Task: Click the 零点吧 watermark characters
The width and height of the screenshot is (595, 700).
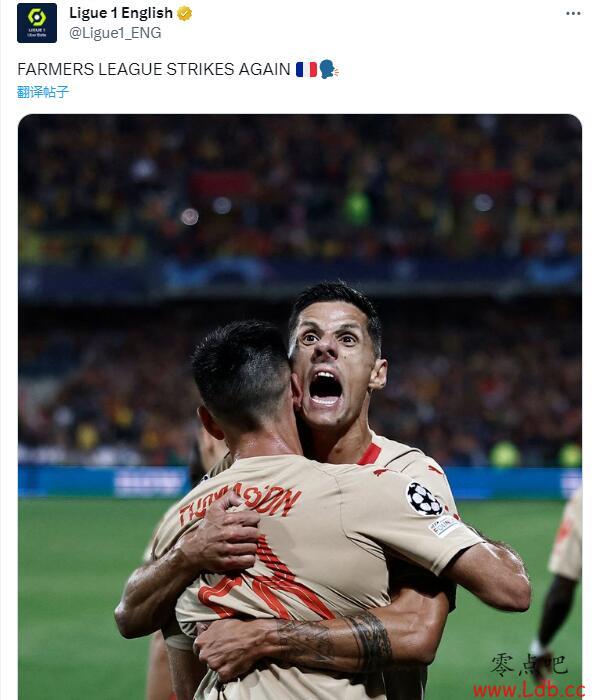Action: pyautogui.click(x=529, y=665)
